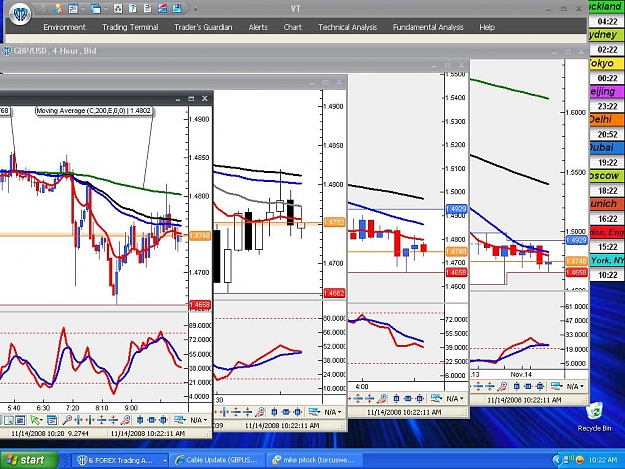The height and width of the screenshot is (469, 625).
Task: Click the widest candle spacing icon in front chart
Action: 163,420
